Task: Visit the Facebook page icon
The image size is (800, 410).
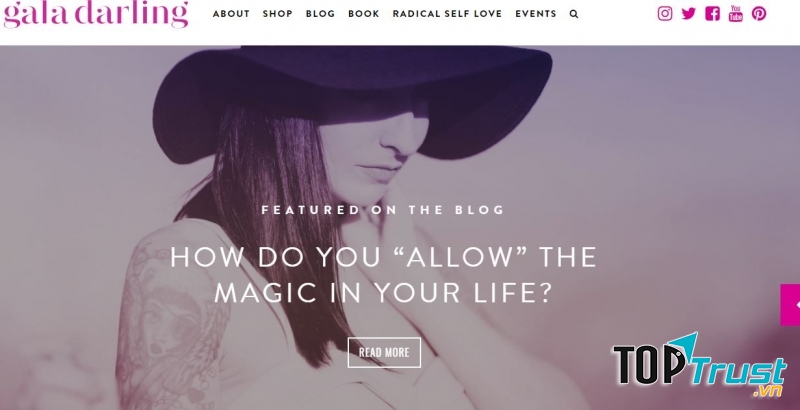Action: click(712, 13)
